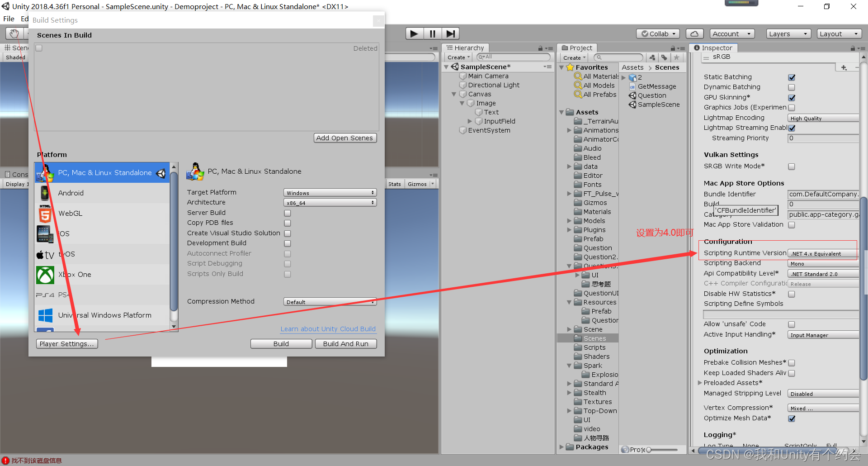Switch to the Inspector tab

[x=713, y=48]
